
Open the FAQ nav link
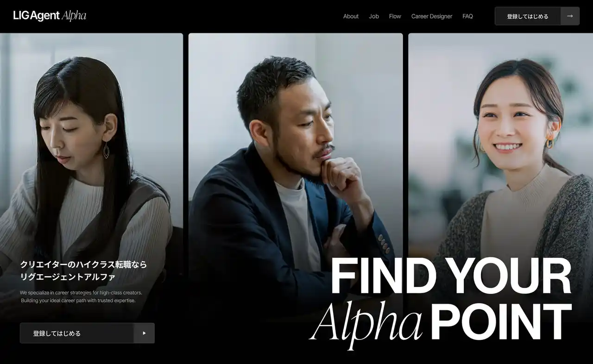pos(467,16)
